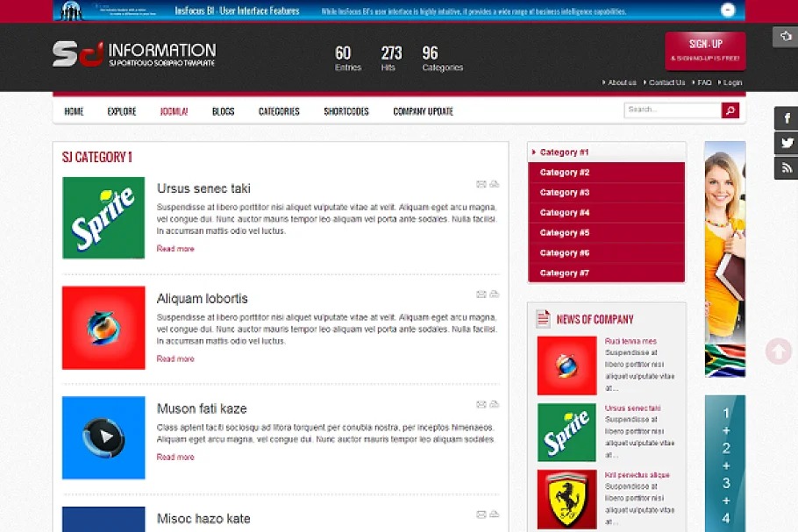Expand Category #1 in the sidebar

click(x=564, y=153)
